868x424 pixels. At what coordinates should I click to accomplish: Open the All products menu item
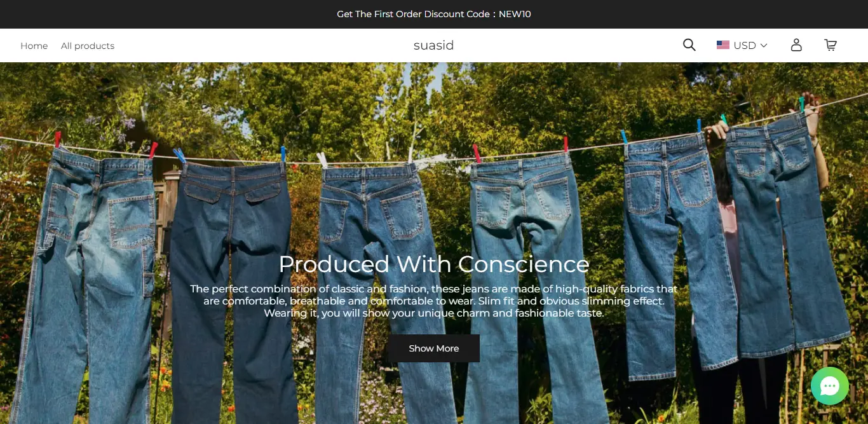click(x=88, y=46)
